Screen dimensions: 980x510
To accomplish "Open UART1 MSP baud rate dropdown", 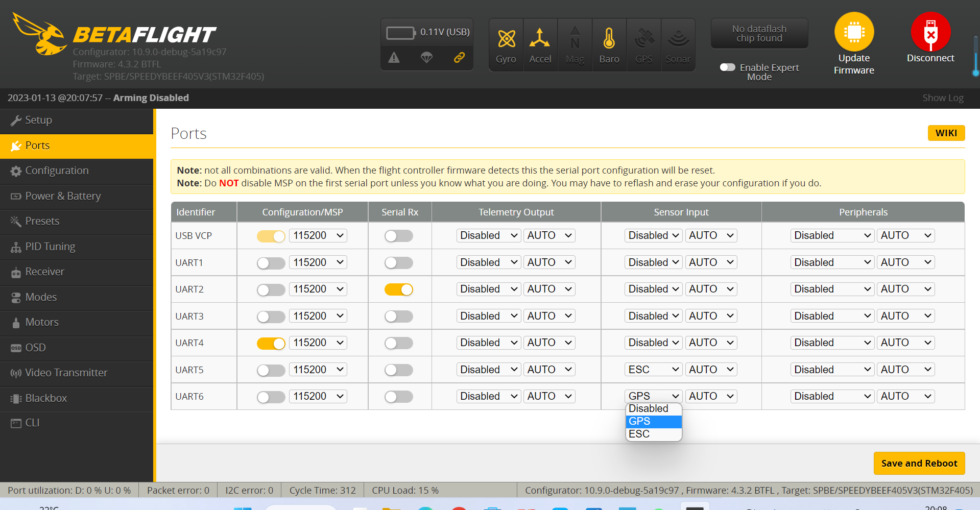I will [x=318, y=262].
